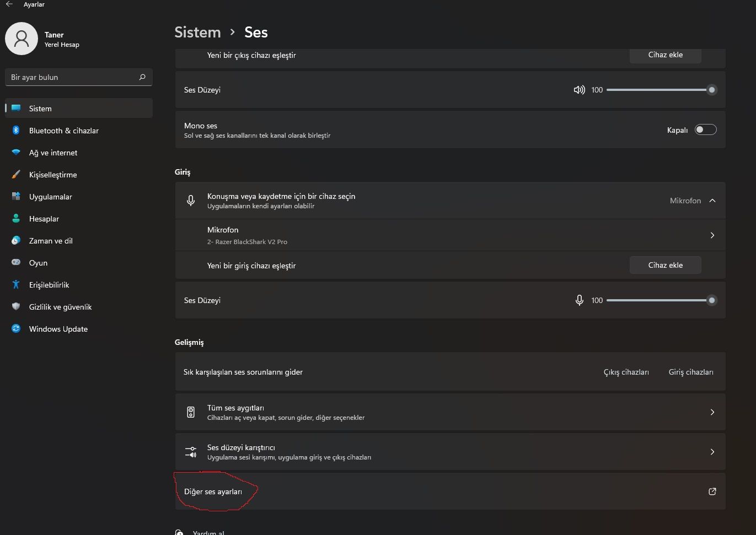The image size is (756, 535).
Task: Troubleshoot Çıkış cihazları
Action: click(x=626, y=372)
